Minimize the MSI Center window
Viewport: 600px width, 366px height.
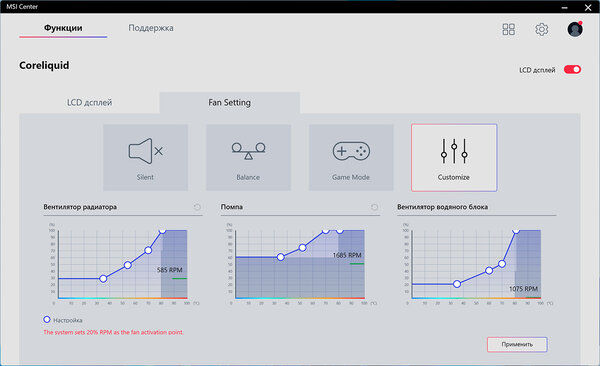pyautogui.click(x=564, y=7)
